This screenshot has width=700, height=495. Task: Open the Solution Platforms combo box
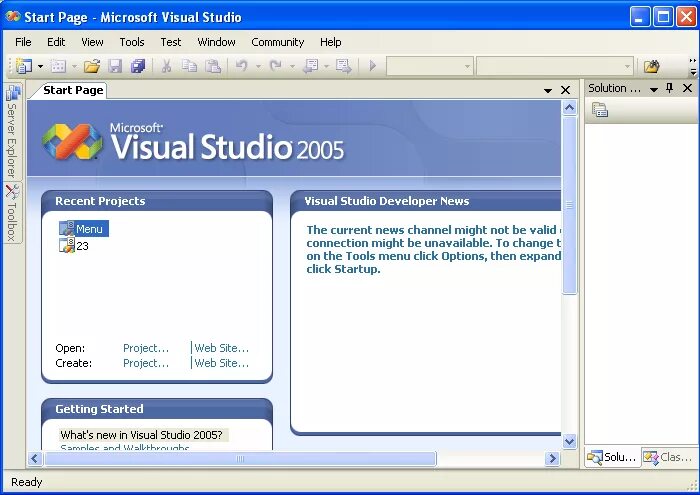click(554, 67)
